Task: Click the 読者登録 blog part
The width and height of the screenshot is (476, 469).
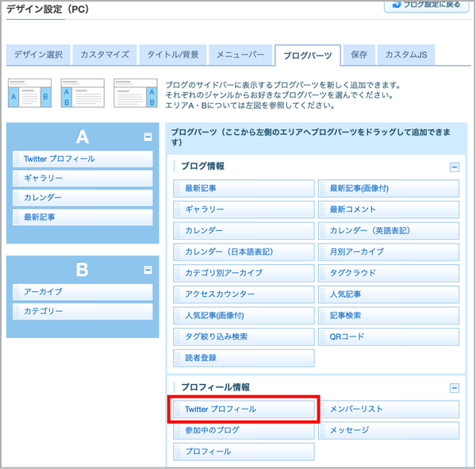Action: (x=244, y=358)
